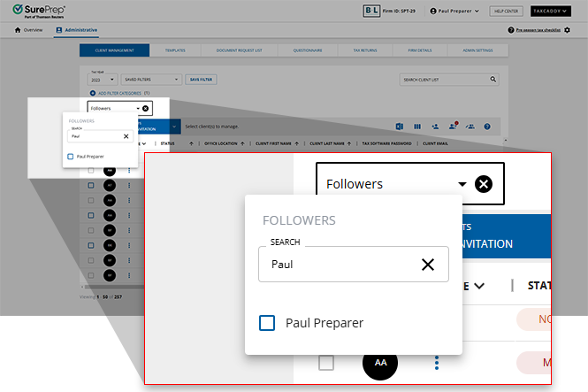The height and width of the screenshot is (392, 588).
Task: Open the Pre-season tax checklist link
Action: coord(538,30)
